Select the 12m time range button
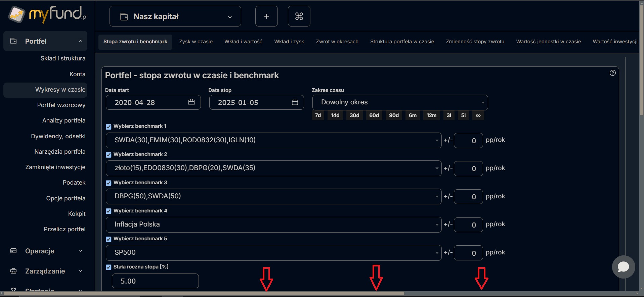644x297 pixels. 431,115
